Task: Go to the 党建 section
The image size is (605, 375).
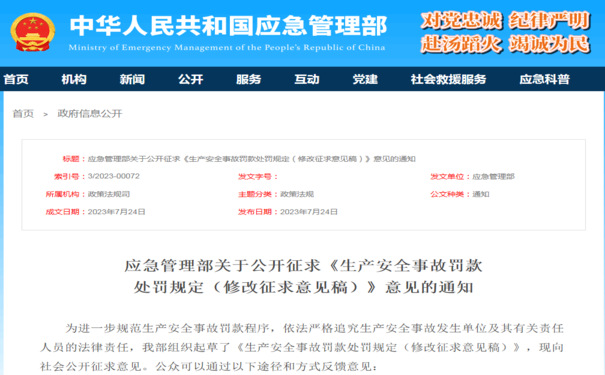Action: pyautogui.click(x=365, y=79)
